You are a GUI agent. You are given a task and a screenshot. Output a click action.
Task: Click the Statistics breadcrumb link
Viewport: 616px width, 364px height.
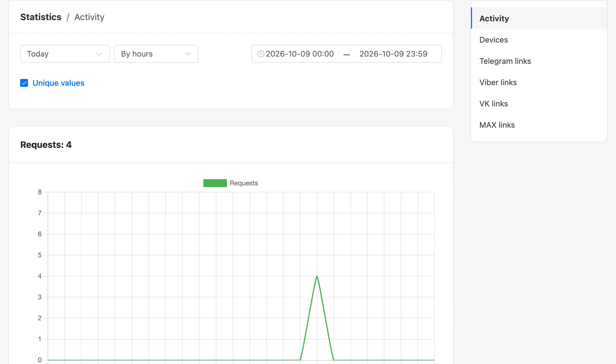(x=41, y=17)
